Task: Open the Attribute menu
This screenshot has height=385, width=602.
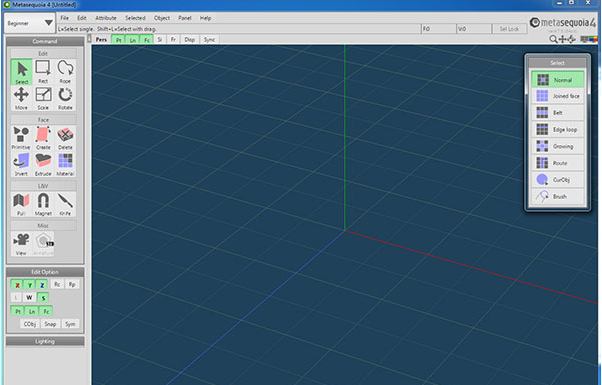Action: [x=106, y=18]
